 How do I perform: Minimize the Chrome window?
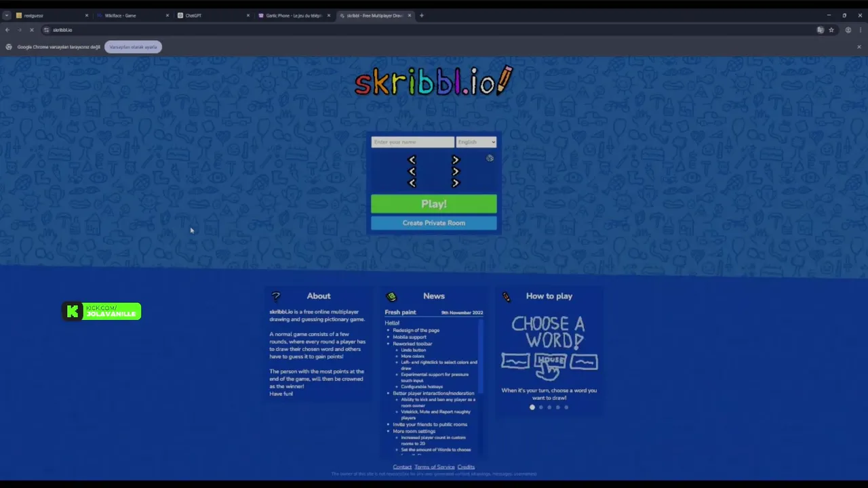[828, 15]
